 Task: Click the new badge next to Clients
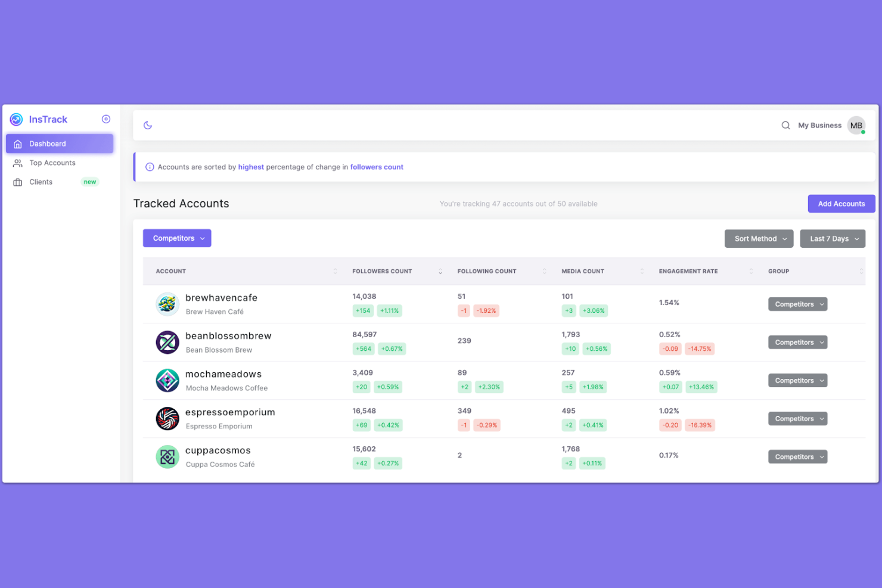tap(89, 182)
